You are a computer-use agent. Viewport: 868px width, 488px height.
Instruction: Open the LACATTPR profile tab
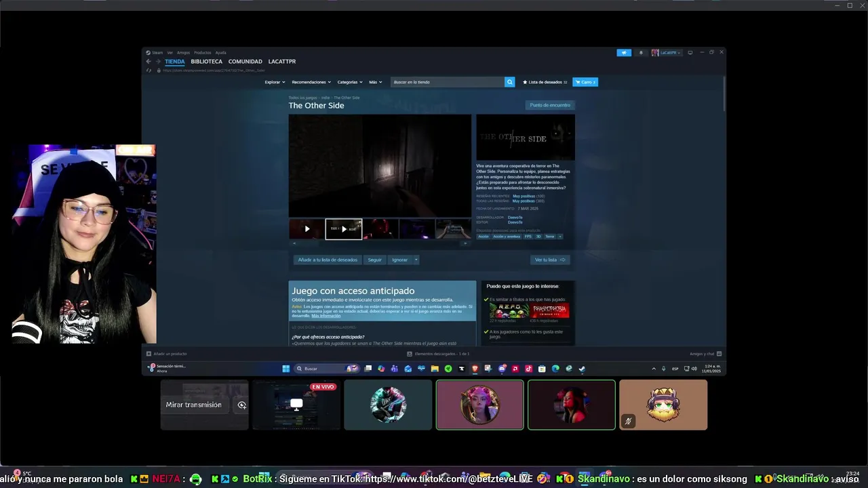click(x=281, y=61)
